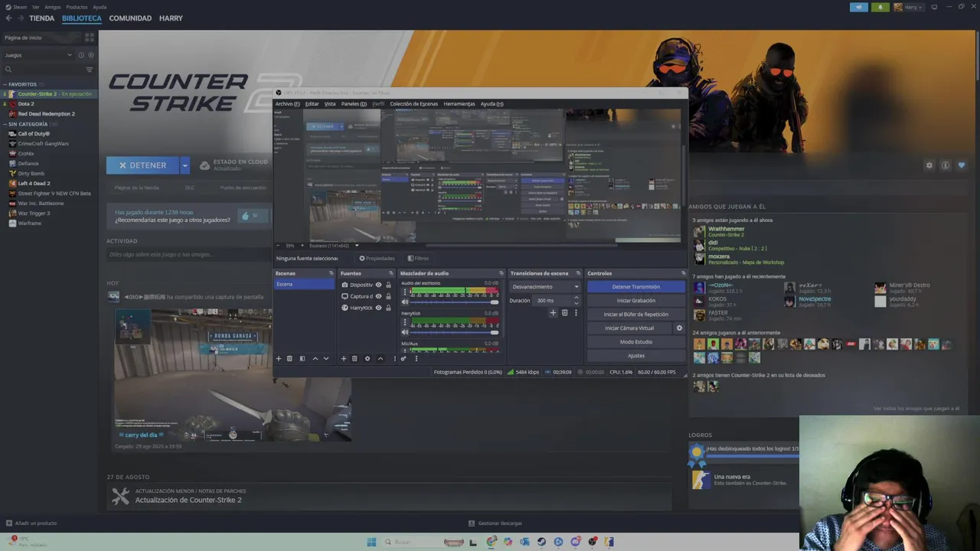
Task: Toggle favorite heart icon for Counter-Strike 2
Action: click(x=962, y=165)
